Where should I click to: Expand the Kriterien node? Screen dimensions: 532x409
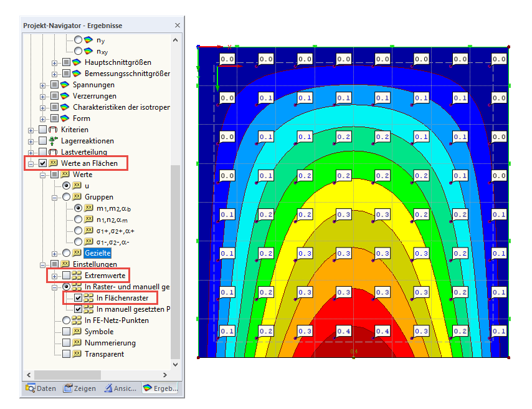tap(31, 130)
